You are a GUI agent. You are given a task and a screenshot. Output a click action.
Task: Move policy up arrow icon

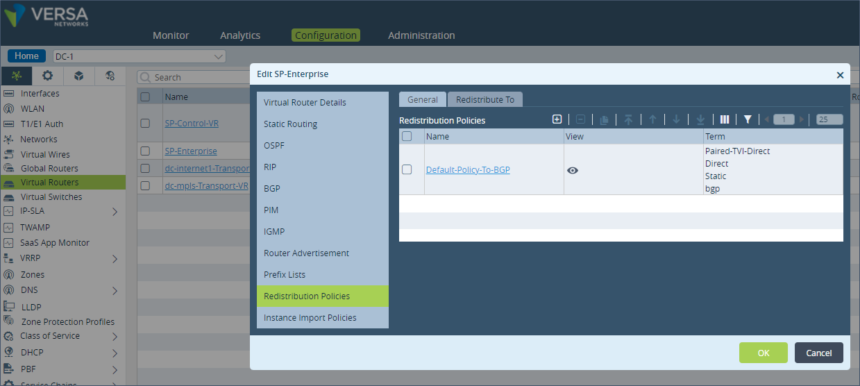[653, 120]
